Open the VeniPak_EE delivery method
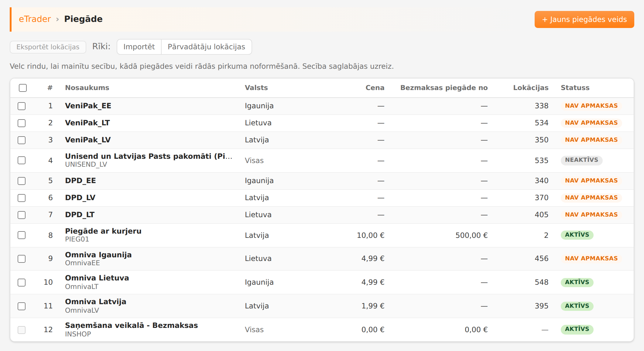 [x=88, y=106]
